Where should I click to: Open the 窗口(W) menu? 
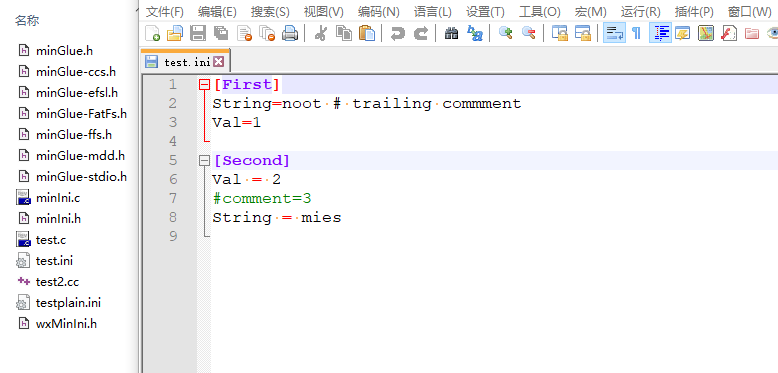(x=750, y=11)
